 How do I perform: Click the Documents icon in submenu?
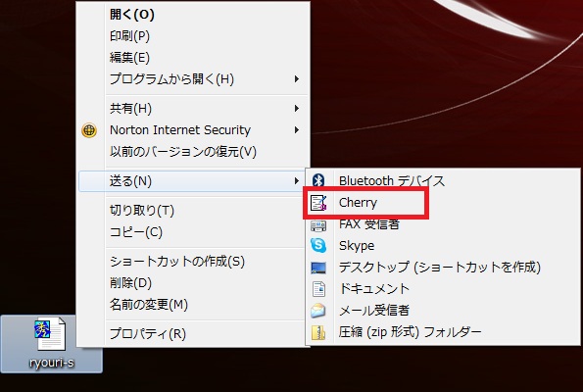pyautogui.click(x=318, y=289)
